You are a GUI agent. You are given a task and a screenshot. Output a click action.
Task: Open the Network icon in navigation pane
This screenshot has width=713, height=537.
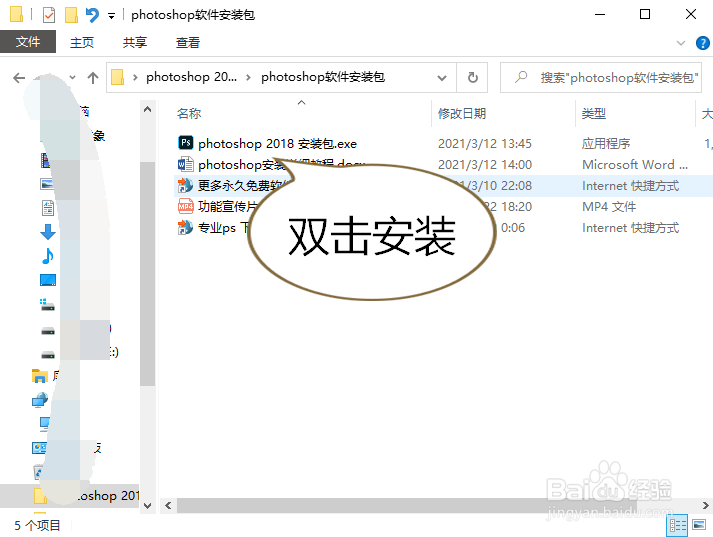tap(40, 400)
